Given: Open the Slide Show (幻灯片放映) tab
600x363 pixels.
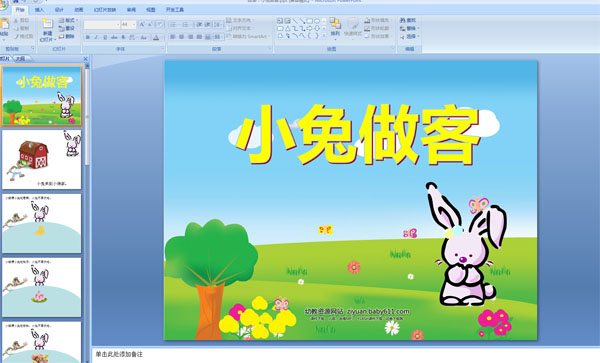Looking at the screenshot, I should [105, 10].
